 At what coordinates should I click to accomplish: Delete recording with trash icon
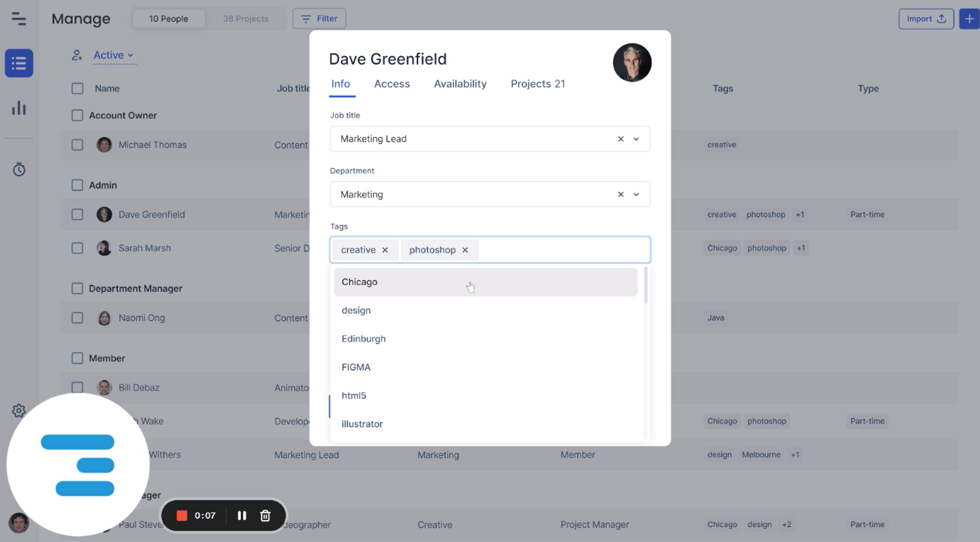click(x=265, y=516)
